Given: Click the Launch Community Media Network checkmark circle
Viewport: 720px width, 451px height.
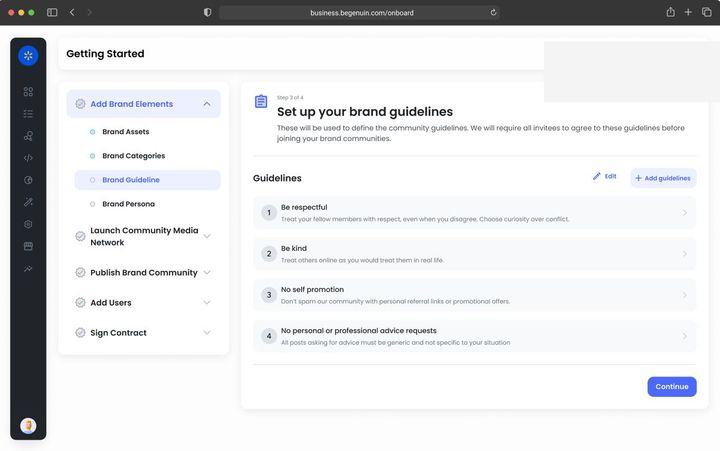Looking at the screenshot, I should (80, 236).
